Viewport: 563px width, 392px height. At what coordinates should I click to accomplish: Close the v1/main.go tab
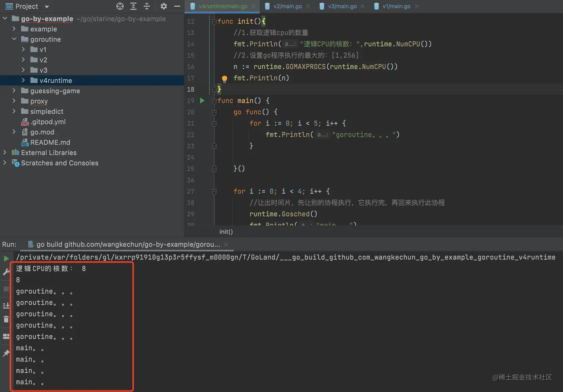click(x=417, y=6)
